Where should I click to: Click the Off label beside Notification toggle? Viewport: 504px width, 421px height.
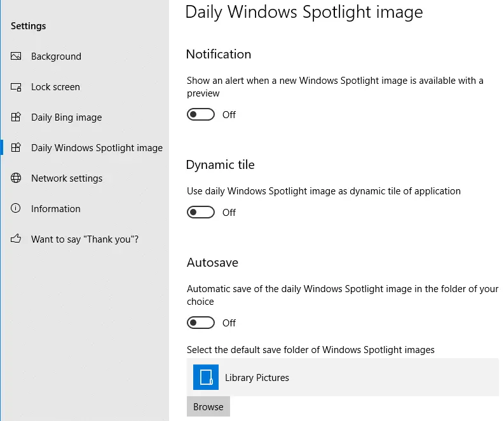point(229,115)
